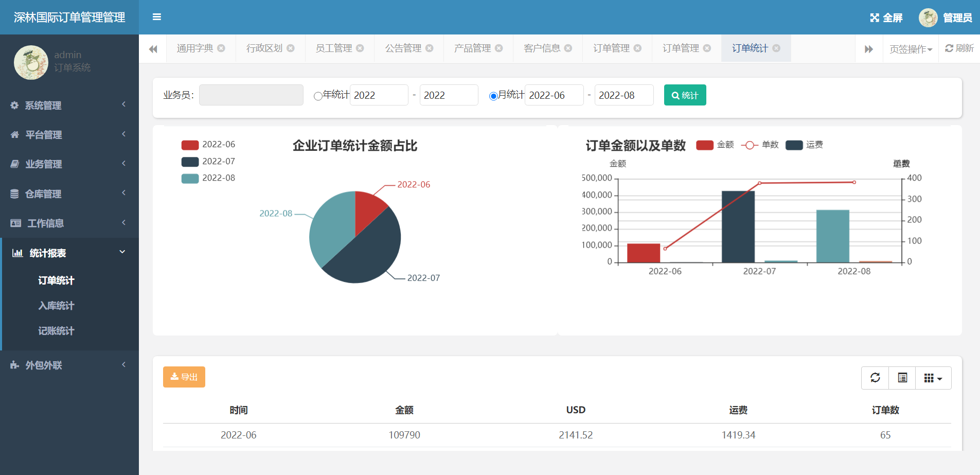Click the fullscreen 全屏 icon in the header
The height and width of the screenshot is (475, 980).
click(875, 17)
